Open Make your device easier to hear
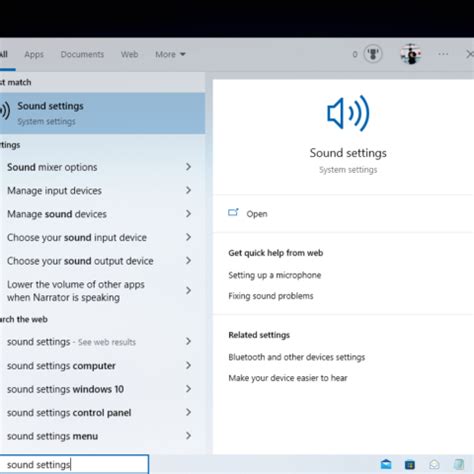The image size is (474, 474). 288,378
